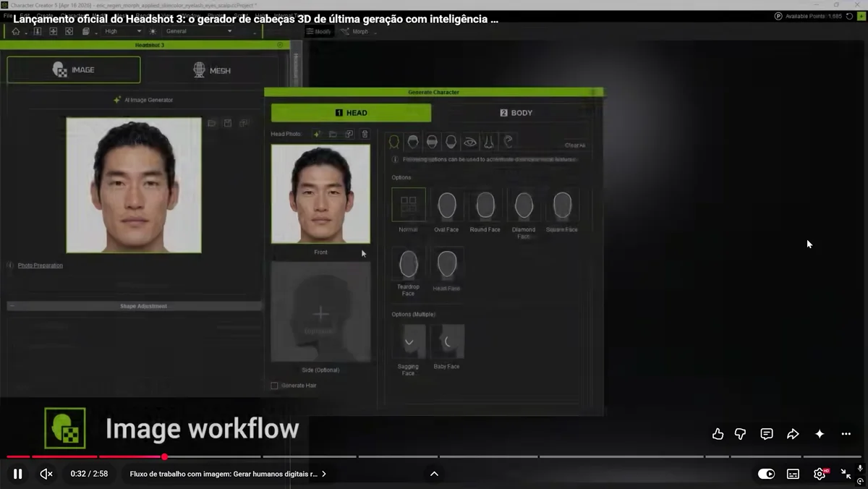
Task: Open more actions three-dot menu
Action: (846, 434)
